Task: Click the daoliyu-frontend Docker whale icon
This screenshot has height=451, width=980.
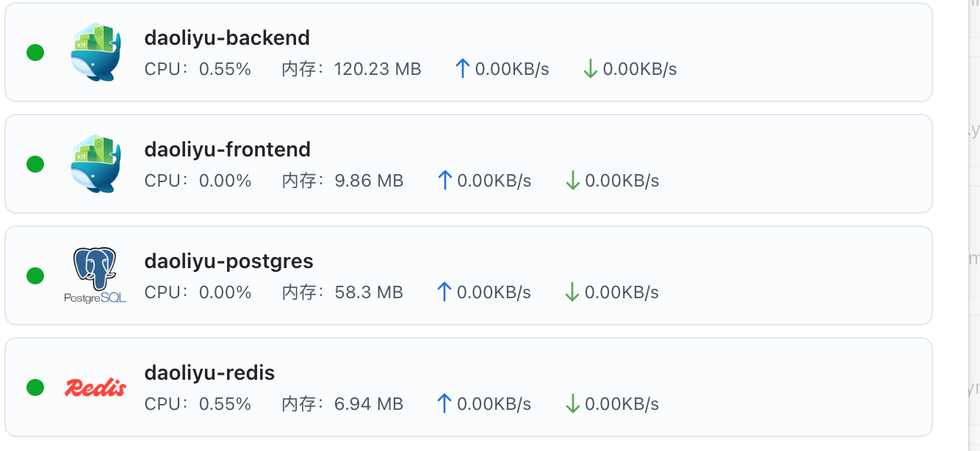Action: tap(96, 164)
